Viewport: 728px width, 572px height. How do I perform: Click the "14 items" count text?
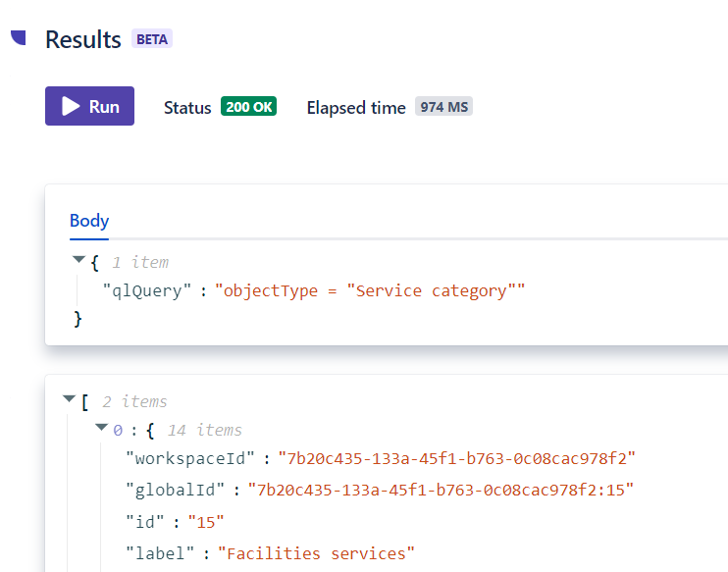(x=204, y=430)
